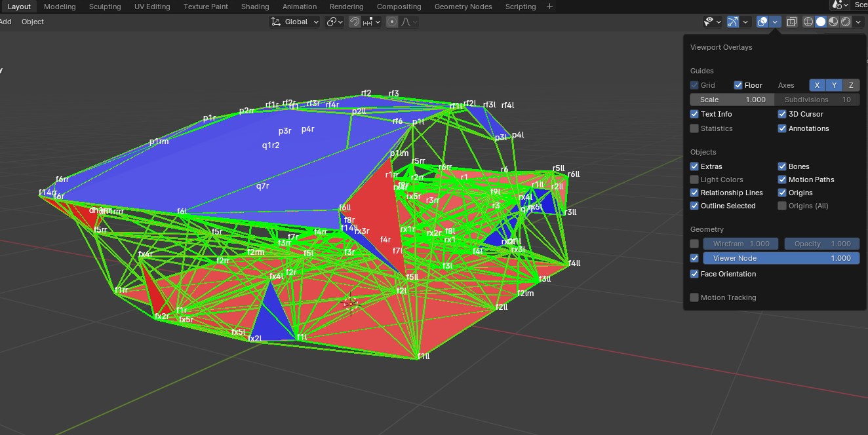The image size is (868, 435).
Task: Open the pivot point dropdown
Action: (x=334, y=22)
